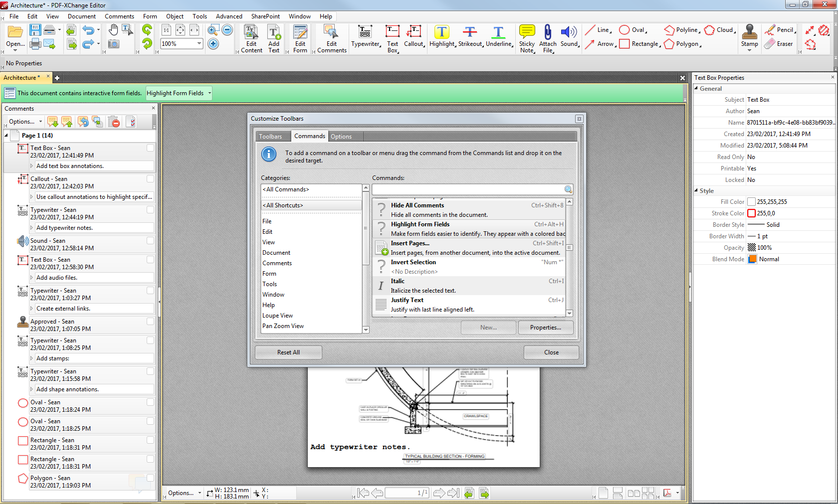Switch to the Toolbars tab
838x504 pixels.
(x=270, y=137)
